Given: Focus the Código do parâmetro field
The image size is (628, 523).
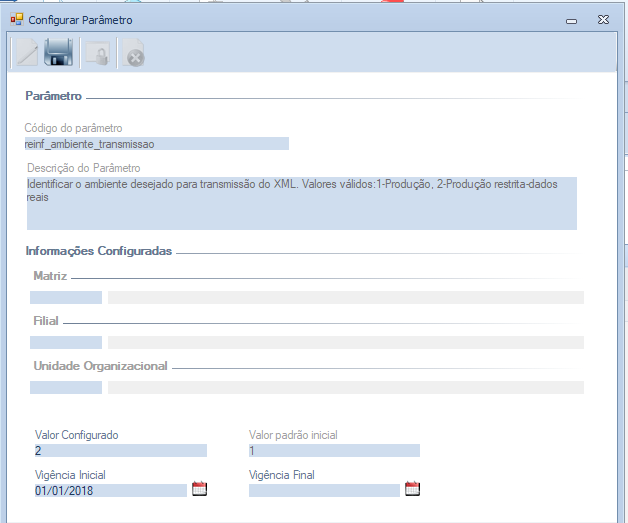Looking at the screenshot, I should (157, 144).
